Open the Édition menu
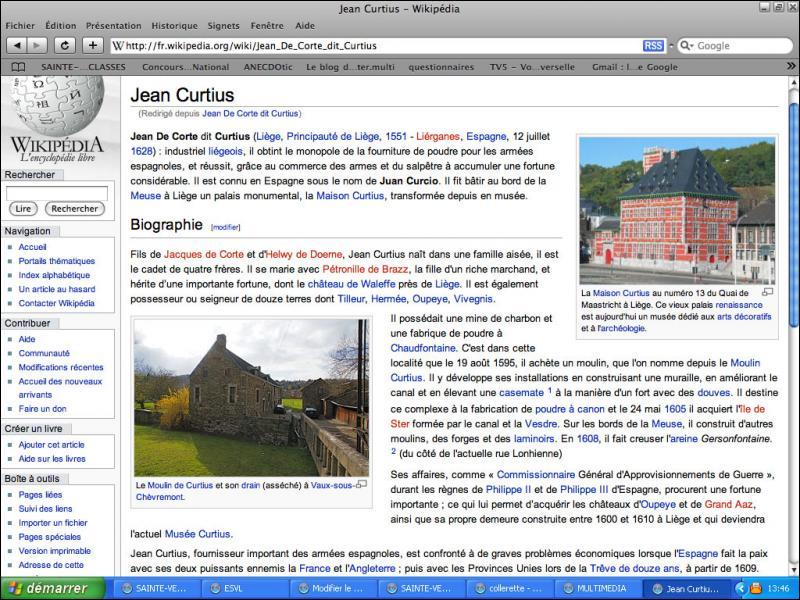 (x=61, y=26)
